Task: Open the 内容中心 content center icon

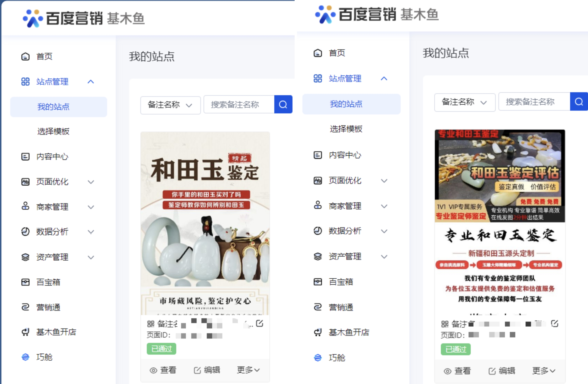Action: coord(25,156)
